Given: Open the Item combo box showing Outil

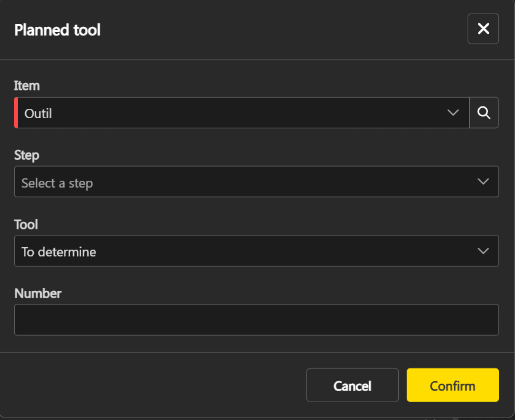Looking at the screenshot, I should pyautogui.click(x=242, y=113).
